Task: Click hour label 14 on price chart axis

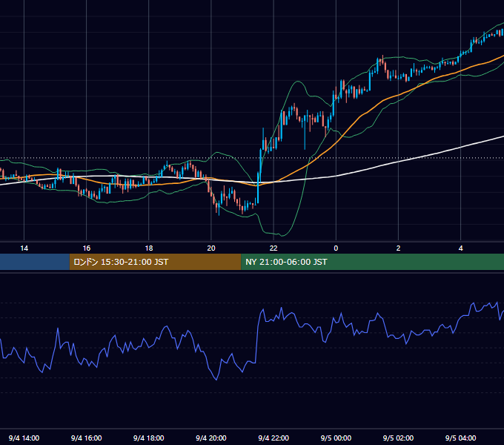Action: pyautogui.click(x=24, y=248)
